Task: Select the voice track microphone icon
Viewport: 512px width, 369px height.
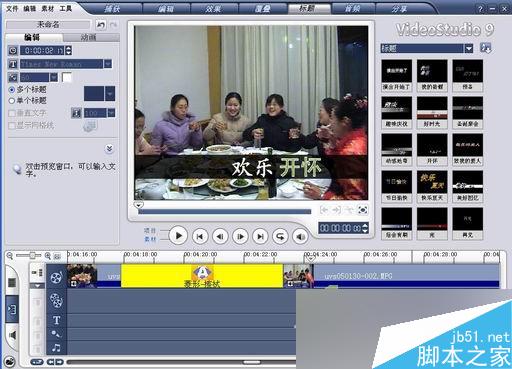Action: [x=56, y=333]
